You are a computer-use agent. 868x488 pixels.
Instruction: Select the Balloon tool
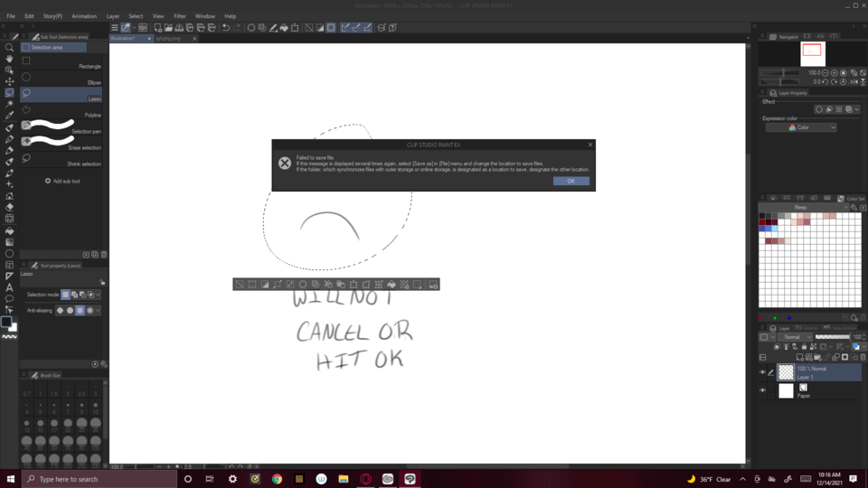point(9,299)
